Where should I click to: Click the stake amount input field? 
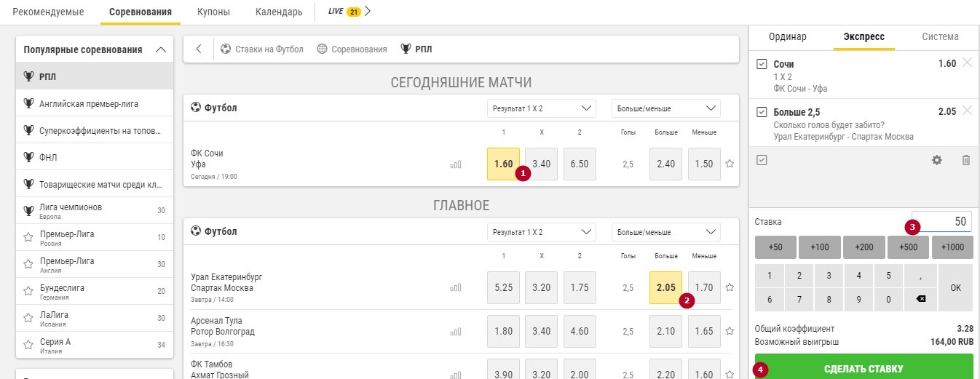coord(941,221)
